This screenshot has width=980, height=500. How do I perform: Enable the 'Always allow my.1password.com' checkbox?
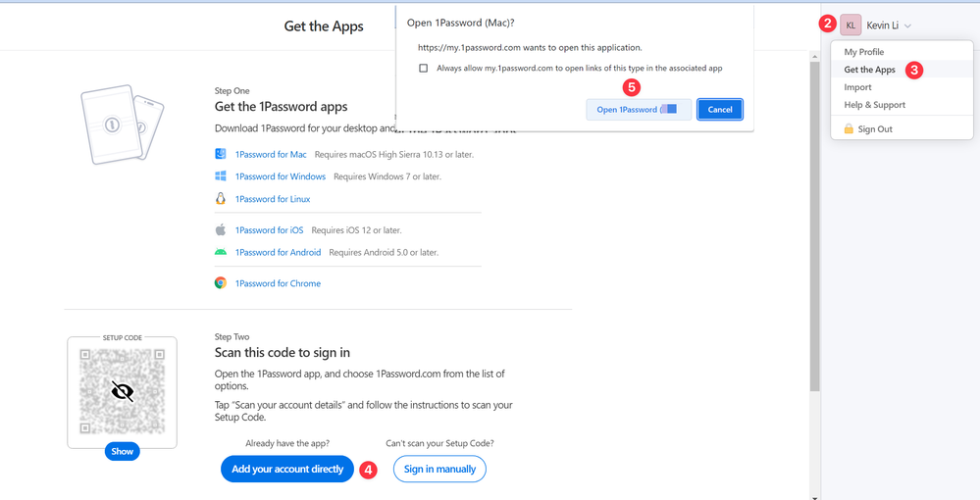point(423,69)
